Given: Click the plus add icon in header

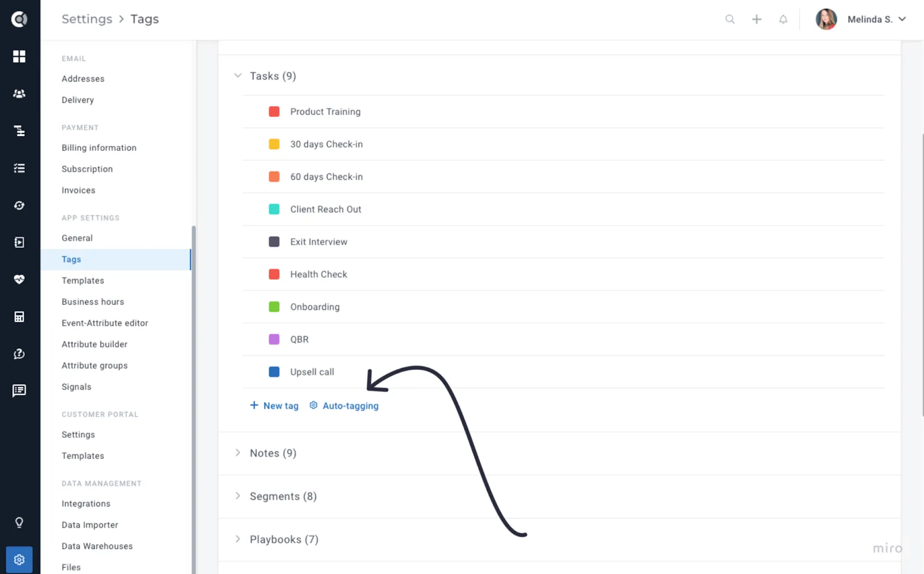Looking at the screenshot, I should [x=757, y=19].
